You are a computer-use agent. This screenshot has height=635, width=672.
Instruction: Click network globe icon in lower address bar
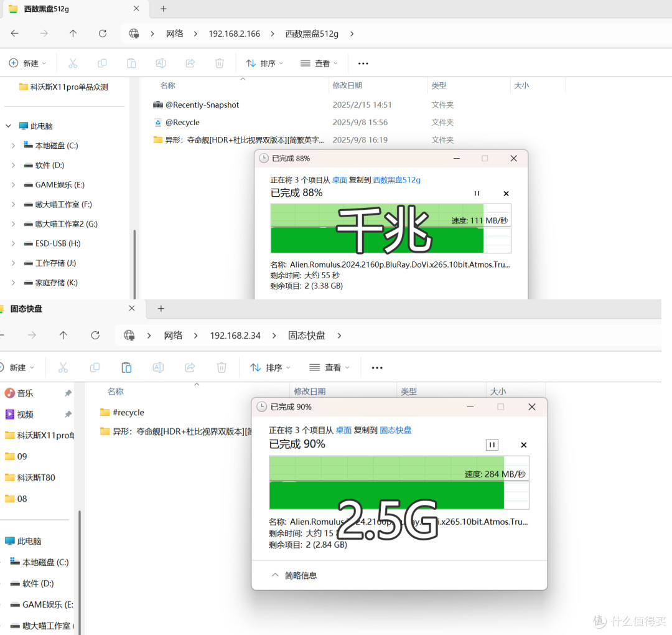[129, 336]
